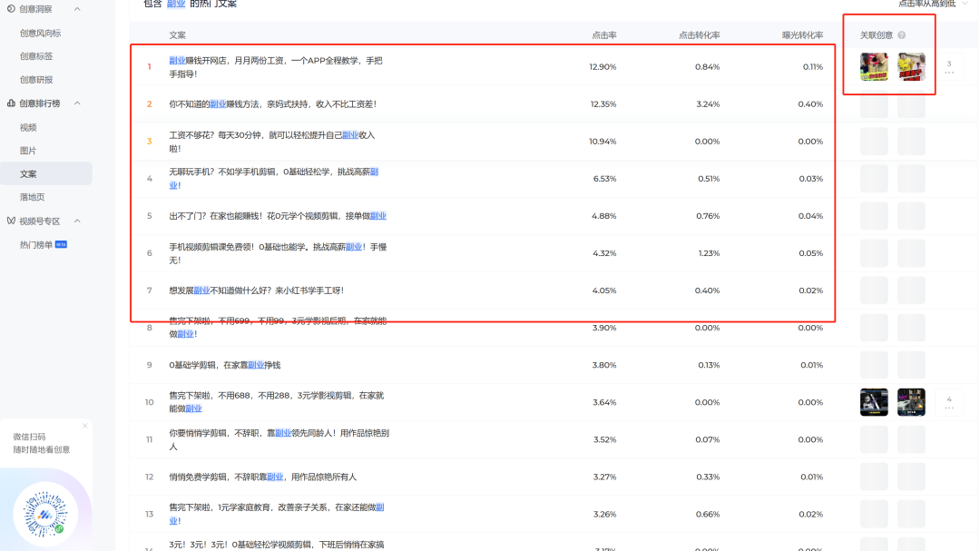Select copy "工资不够花？每天30分钟"
980x551 pixels.
pyautogui.click(x=272, y=142)
